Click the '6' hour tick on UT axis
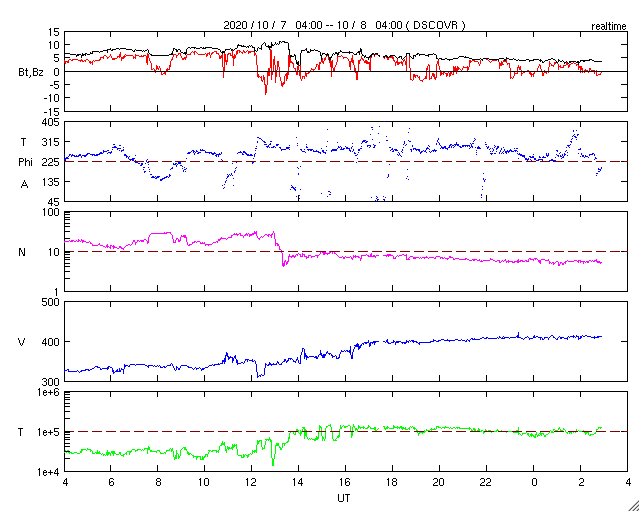 [111, 483]
